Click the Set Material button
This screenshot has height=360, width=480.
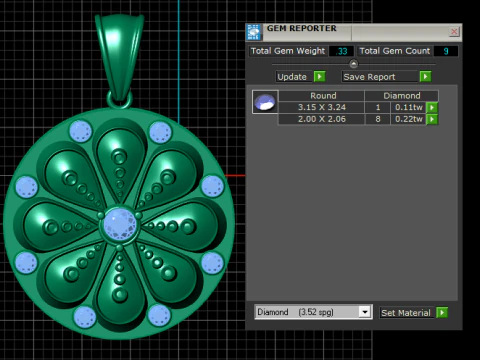407,313
